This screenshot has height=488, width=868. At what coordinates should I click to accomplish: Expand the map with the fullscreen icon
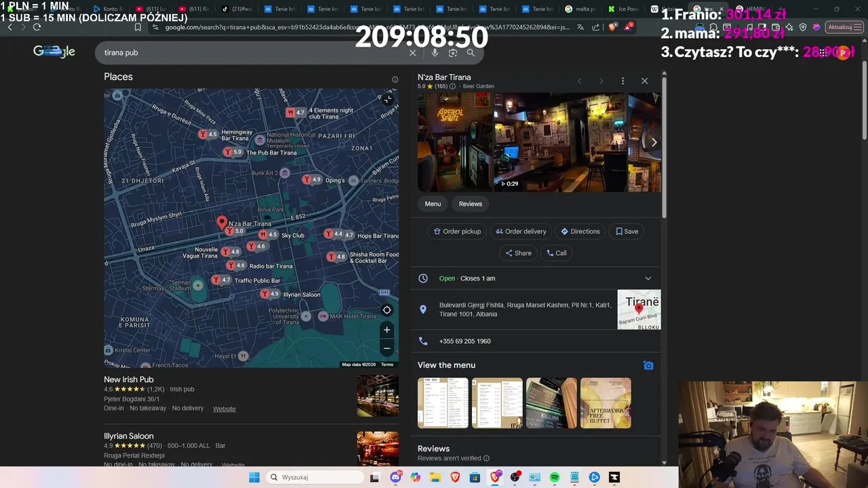(387, 100)
